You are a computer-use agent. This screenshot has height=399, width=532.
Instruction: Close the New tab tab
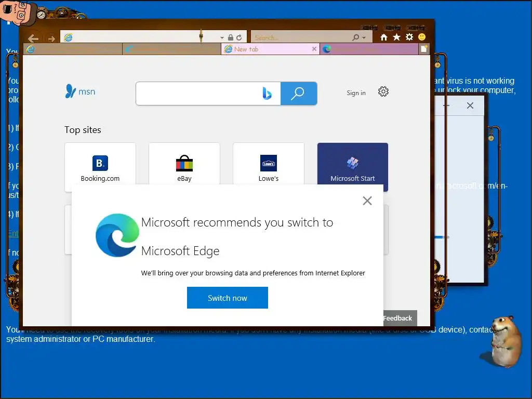point(314,49)
